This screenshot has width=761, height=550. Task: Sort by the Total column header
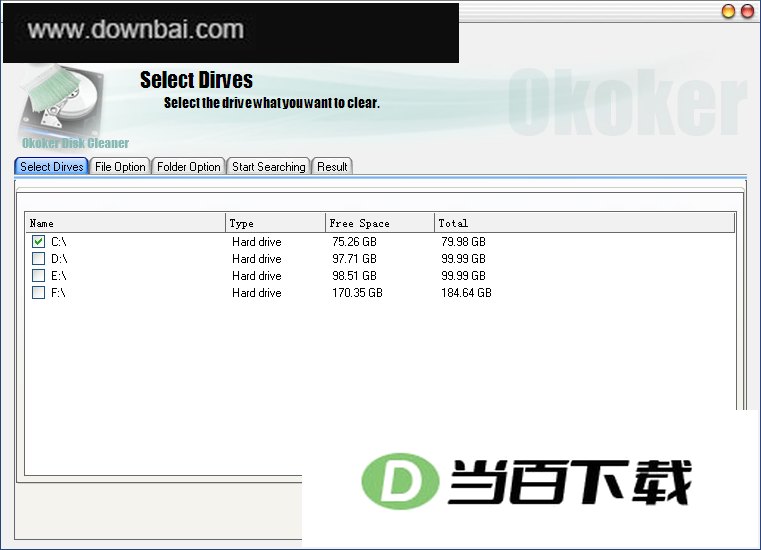[x=584, y=223]
